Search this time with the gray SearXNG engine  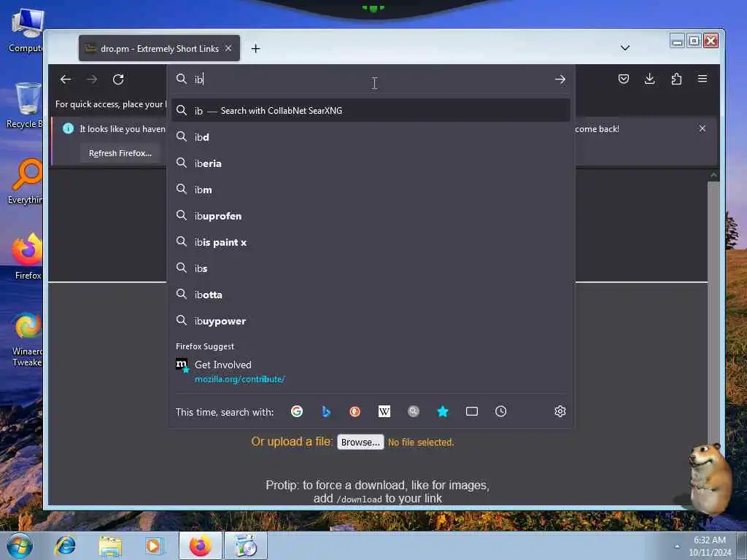[x=414, y=411]
